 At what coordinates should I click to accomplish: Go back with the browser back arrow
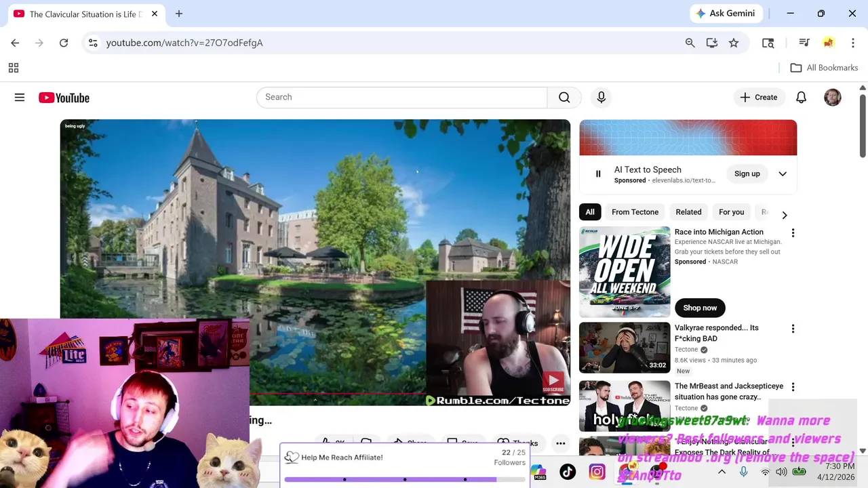15,43
